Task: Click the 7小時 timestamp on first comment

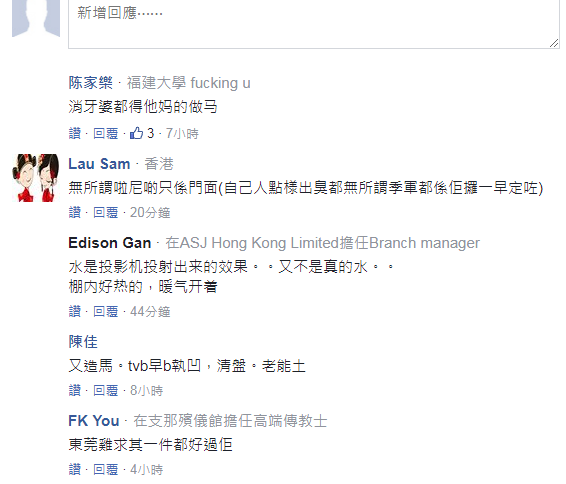Action: [x=182, y=134]
